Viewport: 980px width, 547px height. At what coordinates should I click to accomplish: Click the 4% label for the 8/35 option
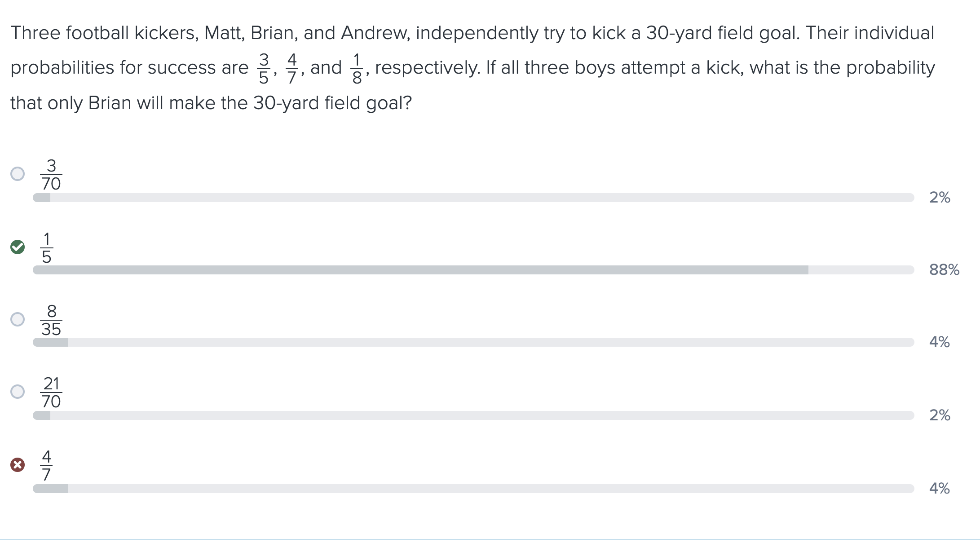point(940,342)
